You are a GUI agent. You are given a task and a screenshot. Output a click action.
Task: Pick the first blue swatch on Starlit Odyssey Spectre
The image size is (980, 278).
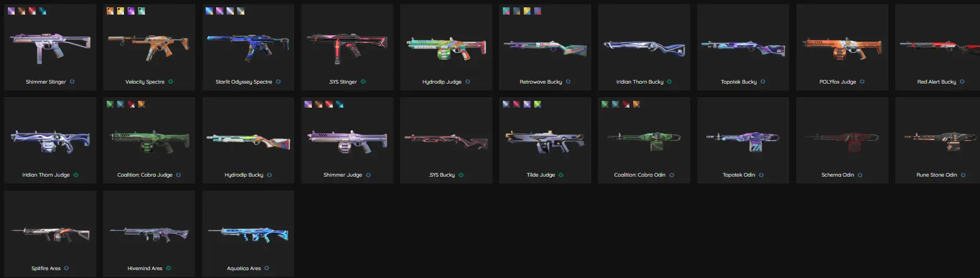click(x=209, y=11)
